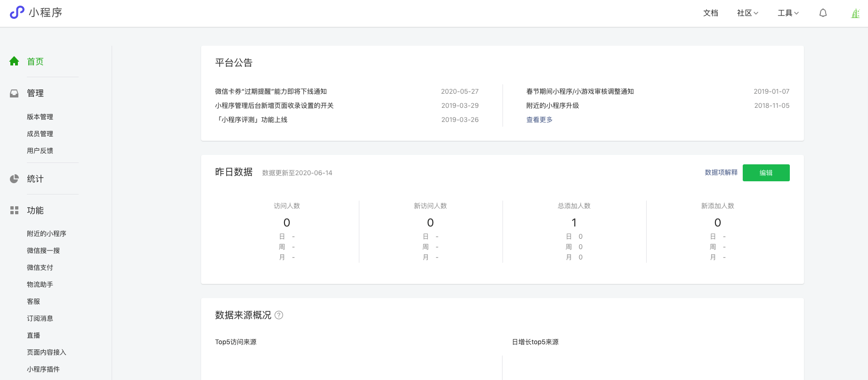Click the inbox icon beside 管理
This screenshot has width=868, height=380.
pyautogui.click(x=14, y=93)
